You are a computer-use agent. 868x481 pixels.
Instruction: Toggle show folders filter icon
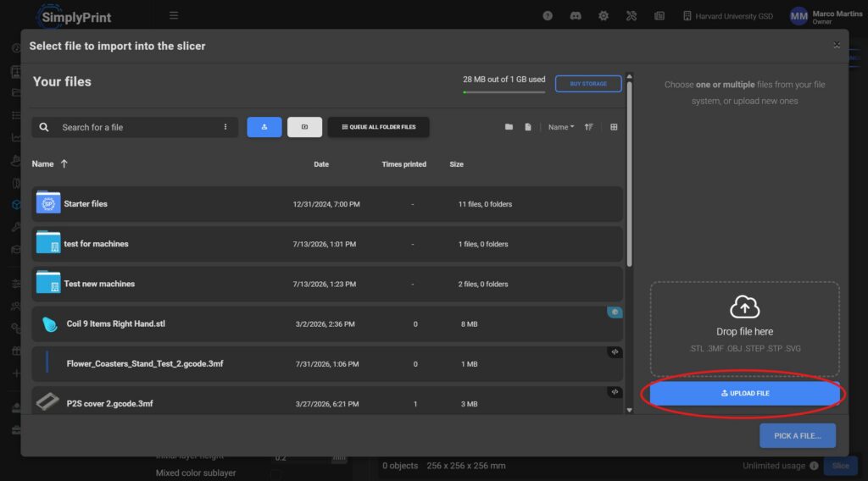[509, 127]
